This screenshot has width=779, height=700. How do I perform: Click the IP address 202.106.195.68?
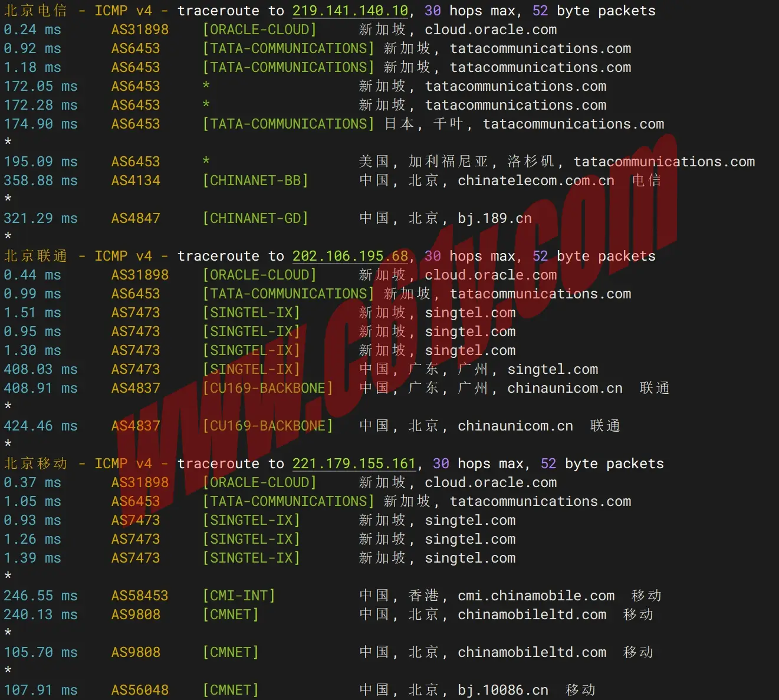point(350,256)
